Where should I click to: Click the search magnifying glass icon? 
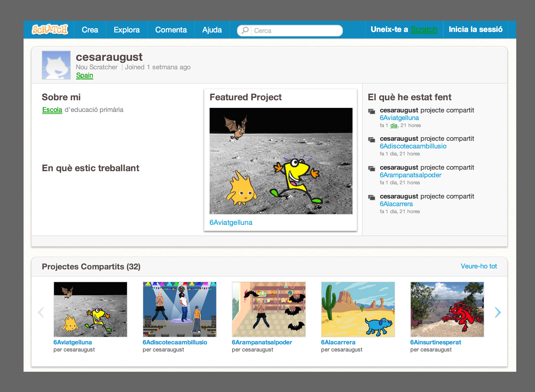click(245, 31)
